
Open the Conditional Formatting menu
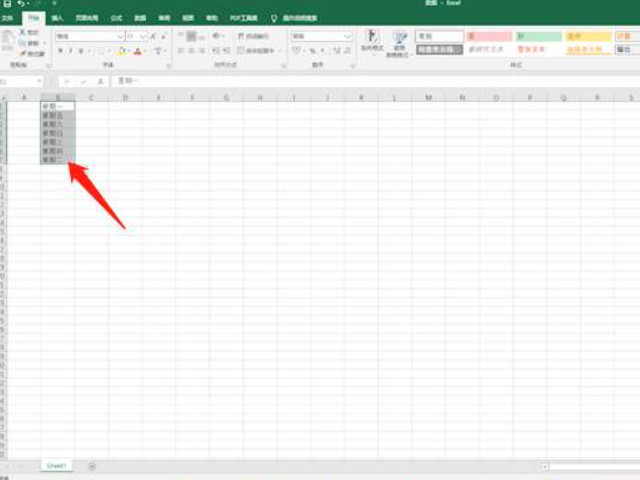pyautogui.click(x=372, y=42)
